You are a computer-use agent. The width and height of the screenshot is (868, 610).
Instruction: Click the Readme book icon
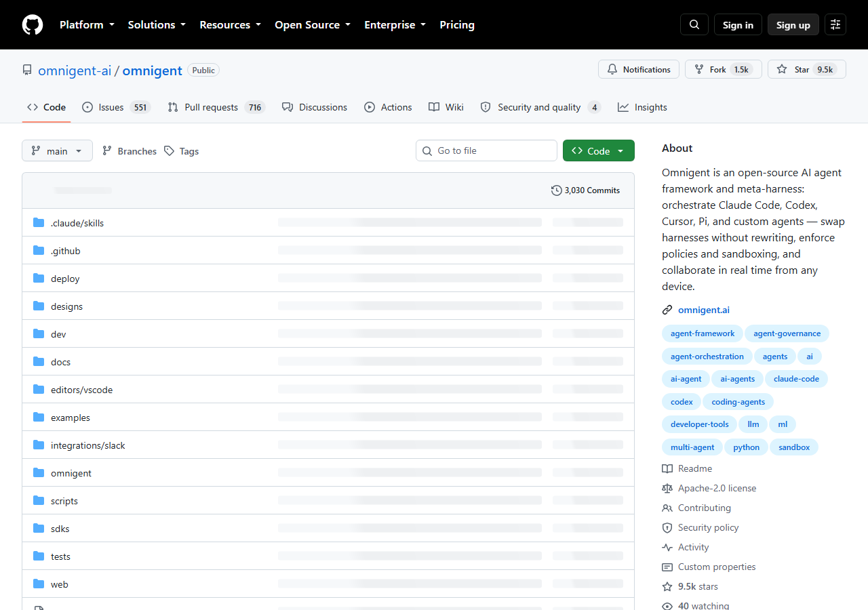click(667, 468)
